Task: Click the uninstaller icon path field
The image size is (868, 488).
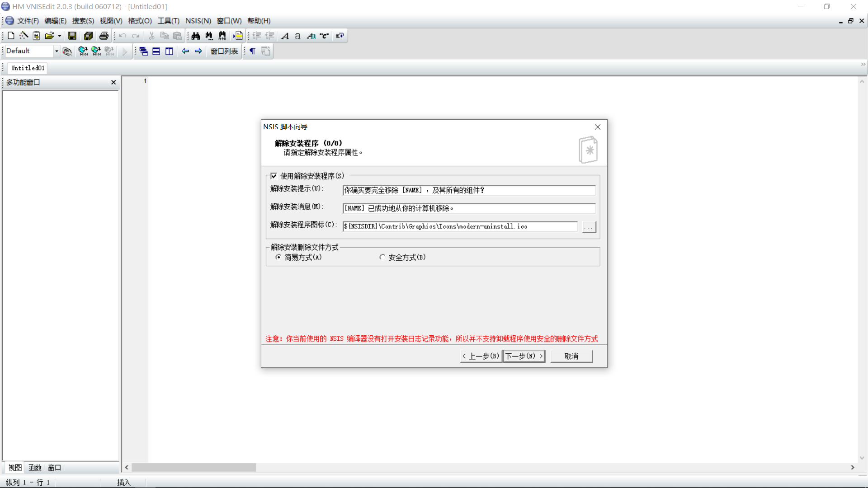Action: [460, 226]
